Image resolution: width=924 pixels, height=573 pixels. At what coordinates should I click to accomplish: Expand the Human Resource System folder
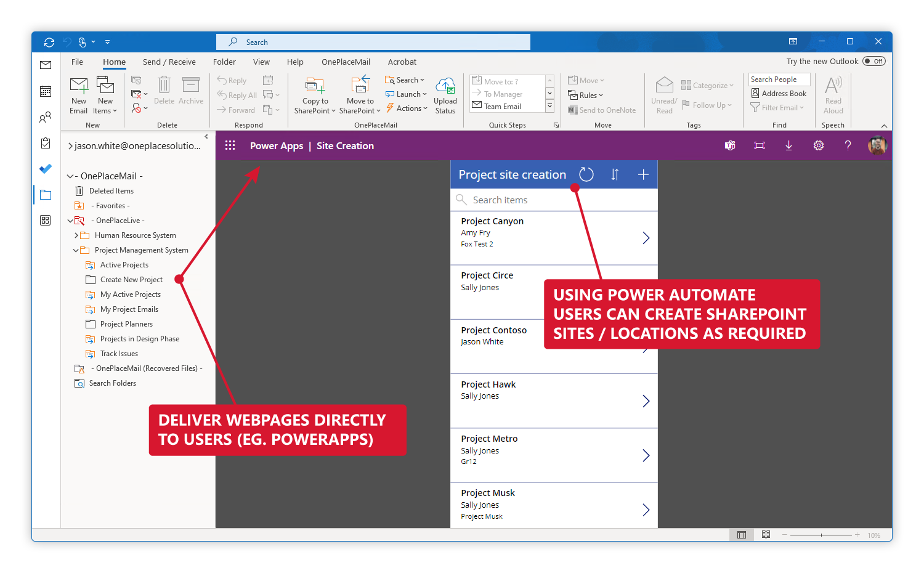click(x=76, y=235)
